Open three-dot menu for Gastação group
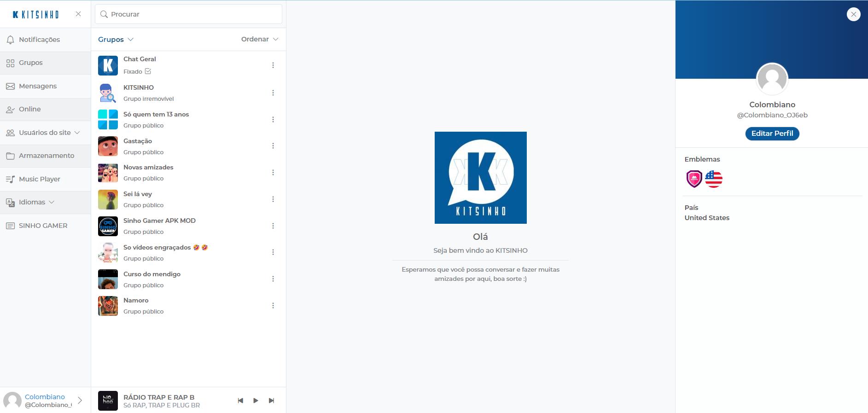The image size is (868, 413). (273, 146)
